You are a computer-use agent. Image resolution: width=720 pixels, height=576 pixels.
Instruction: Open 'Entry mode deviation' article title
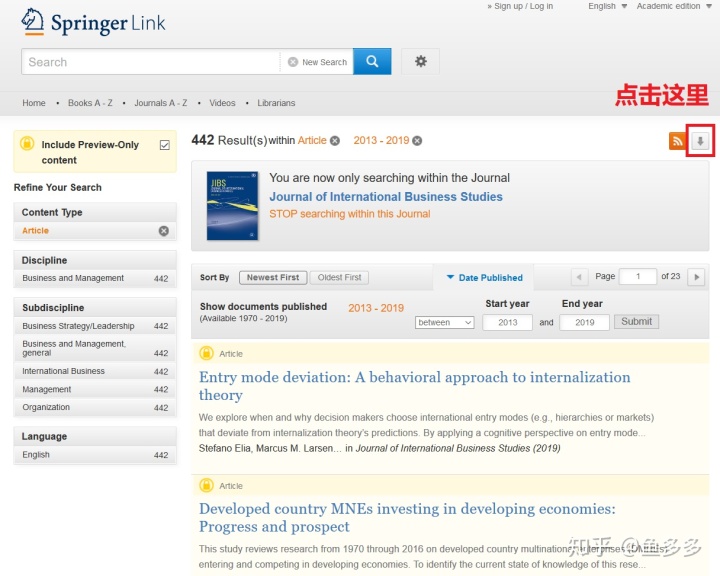414,386
